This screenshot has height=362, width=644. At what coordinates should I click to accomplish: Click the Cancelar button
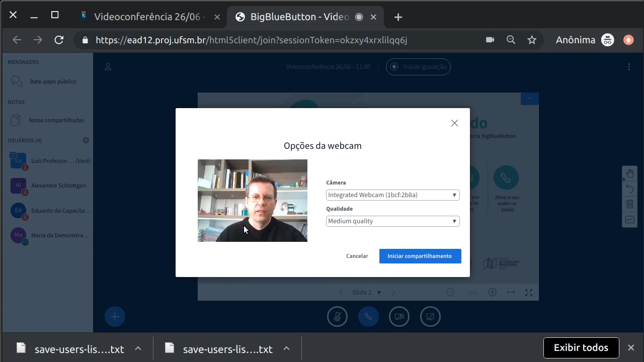tap(357, 256)
